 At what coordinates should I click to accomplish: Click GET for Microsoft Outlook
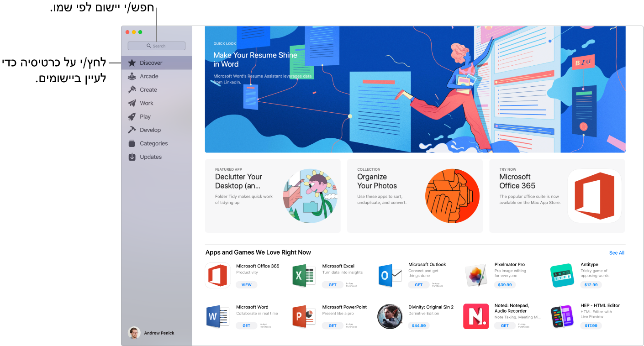coord(419,285)
